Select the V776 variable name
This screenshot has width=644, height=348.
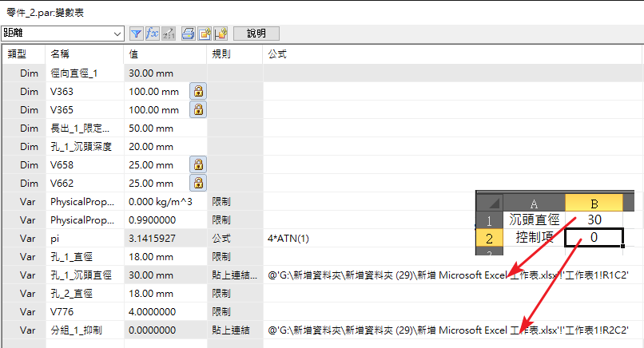coord(85,312)
